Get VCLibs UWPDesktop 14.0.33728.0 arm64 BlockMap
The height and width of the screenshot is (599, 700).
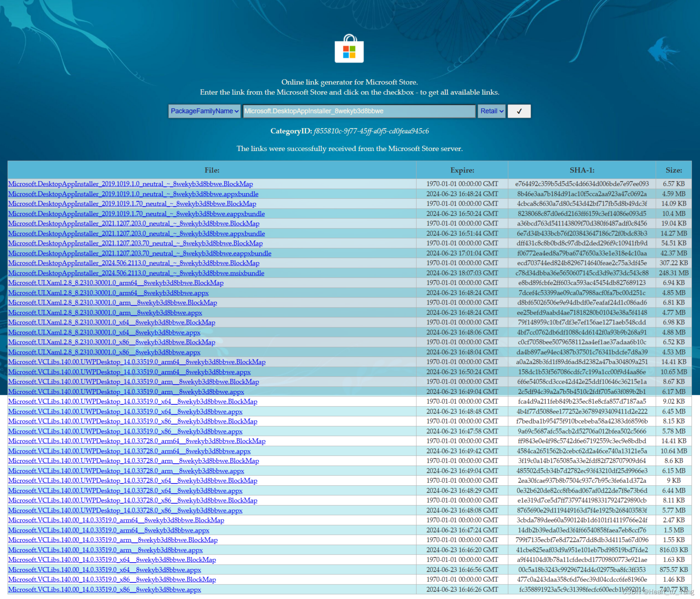click(x=137, y=441)
